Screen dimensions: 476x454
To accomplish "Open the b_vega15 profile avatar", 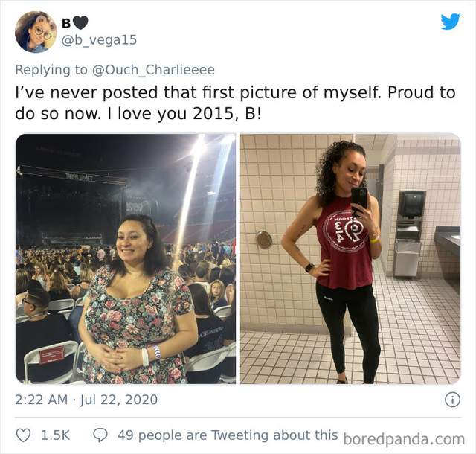I will (35, 32).
